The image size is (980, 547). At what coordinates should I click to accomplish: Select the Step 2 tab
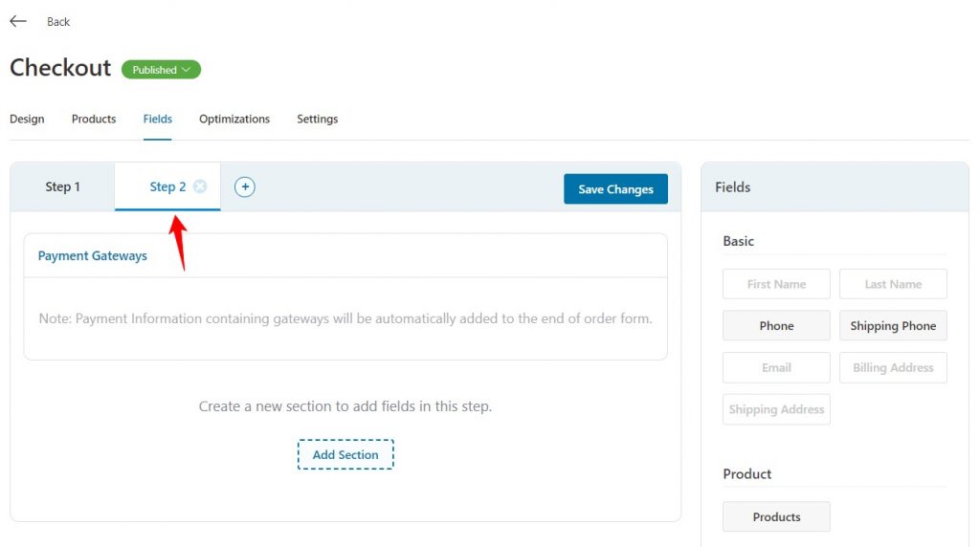click(x=167, y=186)
